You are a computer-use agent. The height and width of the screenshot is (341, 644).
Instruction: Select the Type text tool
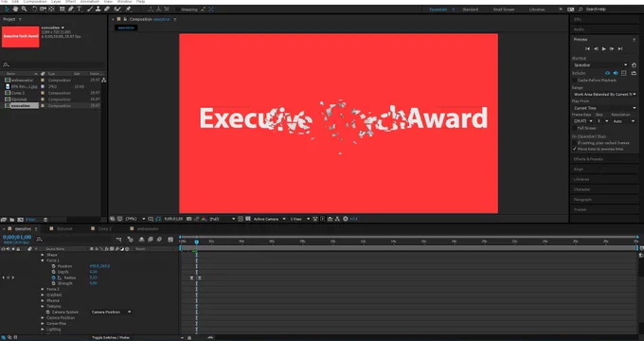[x=80, y=9]
